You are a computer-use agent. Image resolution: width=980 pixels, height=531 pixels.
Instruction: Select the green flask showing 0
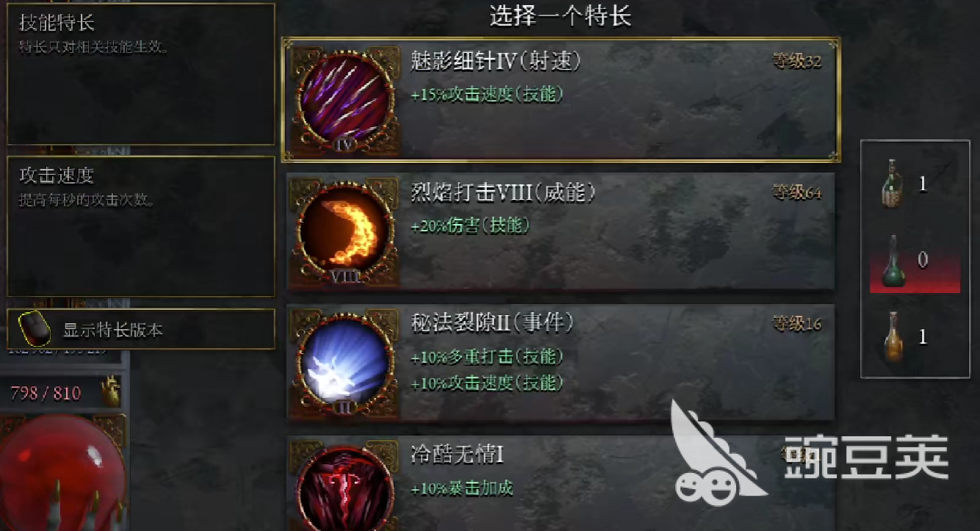[x=893, y=261]
